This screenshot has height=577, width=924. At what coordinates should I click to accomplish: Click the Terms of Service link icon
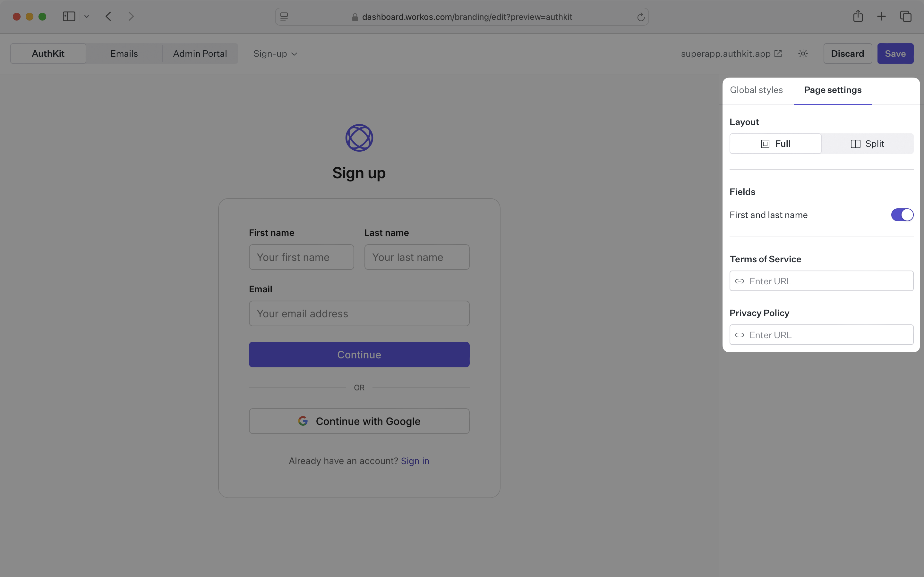pyautogui.click(x=740, y=280)
